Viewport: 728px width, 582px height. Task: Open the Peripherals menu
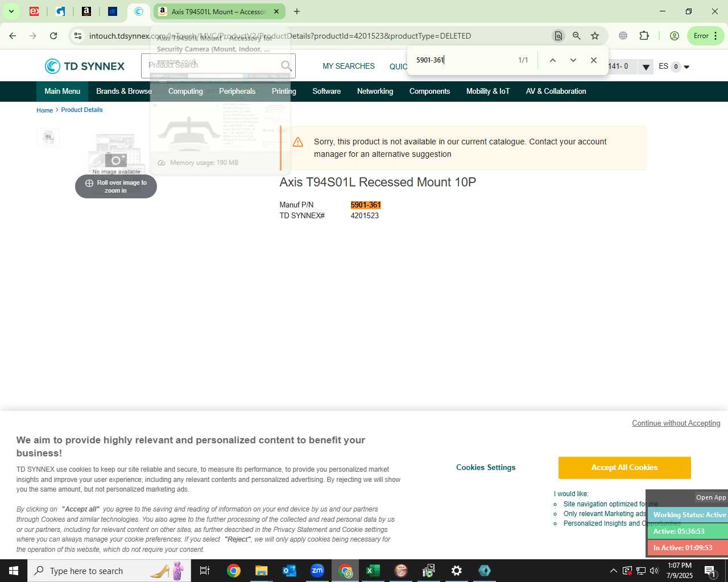click(237, 91)
